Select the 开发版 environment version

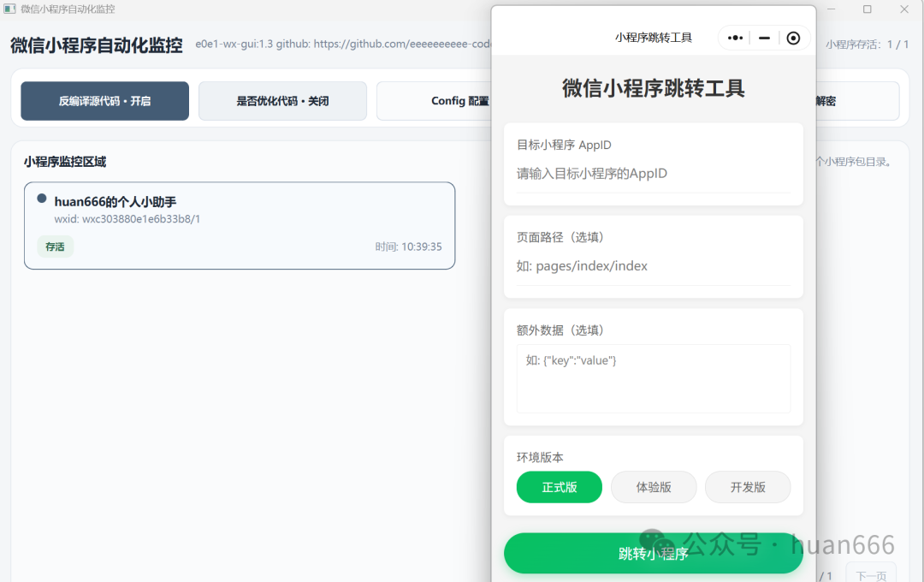pyautogui.click(x=748, y=487)
